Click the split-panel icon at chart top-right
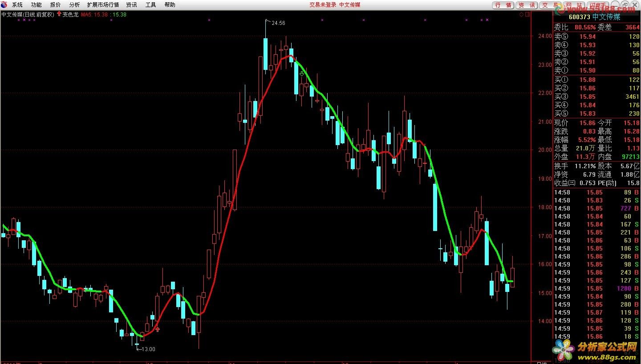 [527, 14]
